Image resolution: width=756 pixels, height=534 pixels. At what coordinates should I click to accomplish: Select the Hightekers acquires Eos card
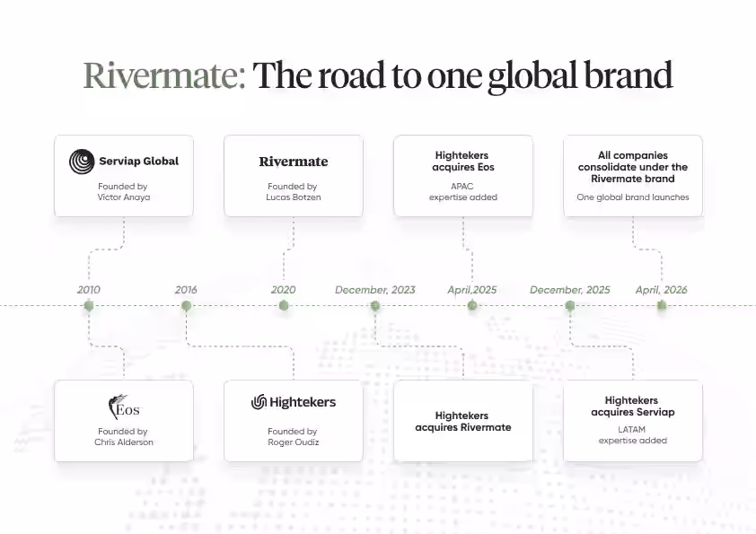[x=463, y=176]
